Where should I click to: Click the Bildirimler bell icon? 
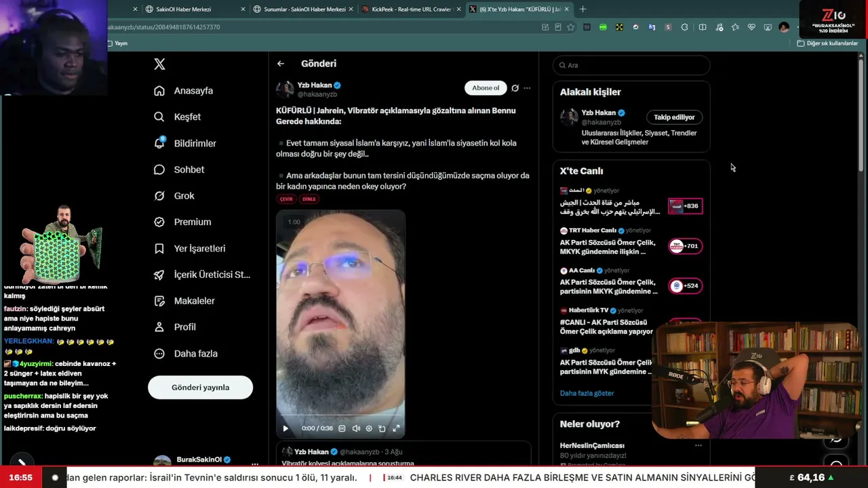pos(159,143)
